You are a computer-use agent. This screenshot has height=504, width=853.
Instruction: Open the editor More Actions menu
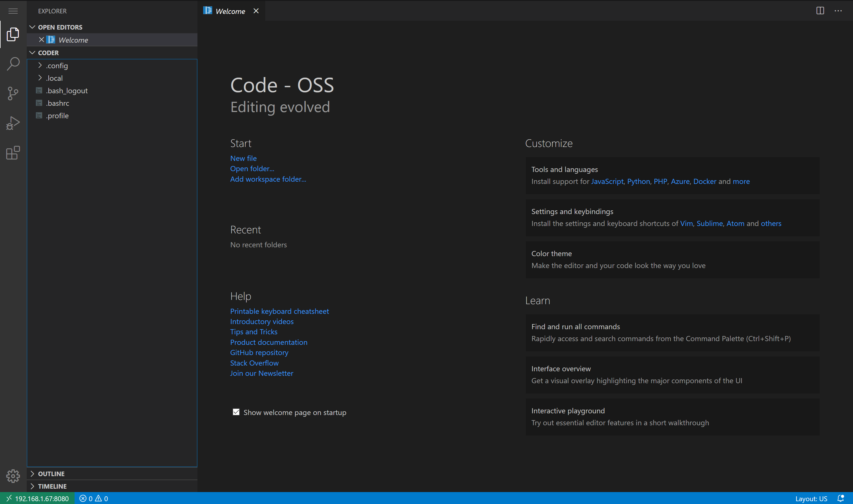(838, 11)
